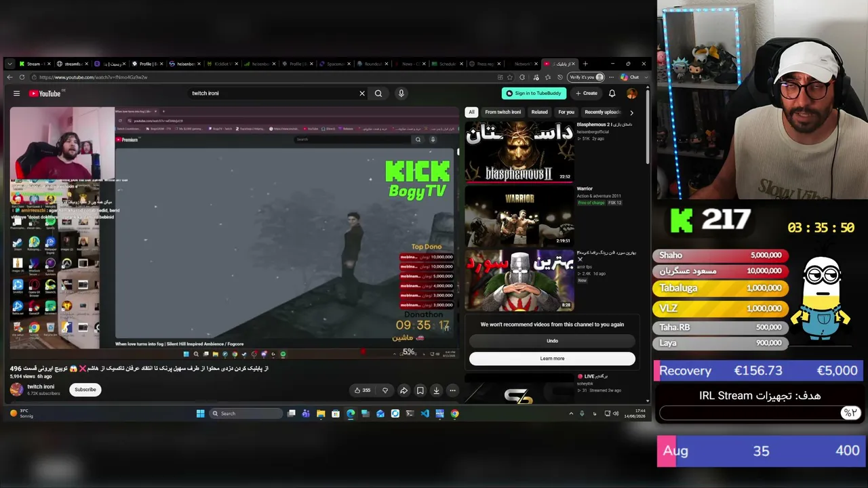Select the 'From twitch ironi' filter chip

(x=503, y=113)
